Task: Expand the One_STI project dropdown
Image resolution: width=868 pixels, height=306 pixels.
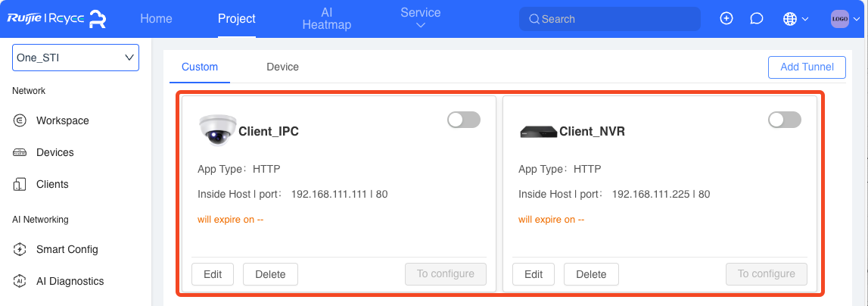Action: (x=76, y=58)
